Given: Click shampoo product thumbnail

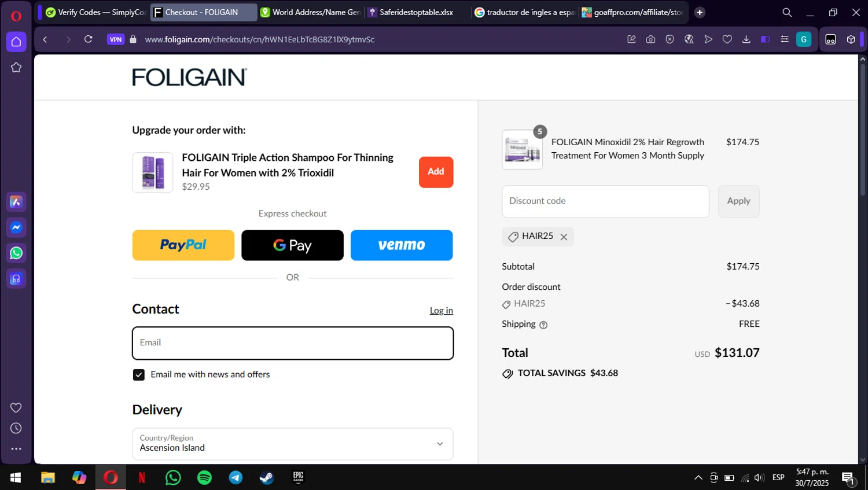Looking at the screenshot, I should (x=153, y=172).
